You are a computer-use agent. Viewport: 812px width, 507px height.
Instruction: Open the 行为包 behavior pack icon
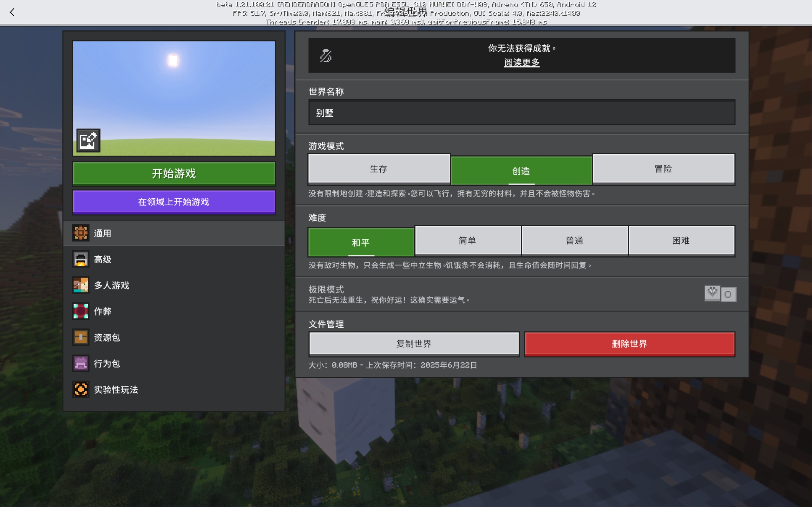pyautogui.click(x=81, y=363)
